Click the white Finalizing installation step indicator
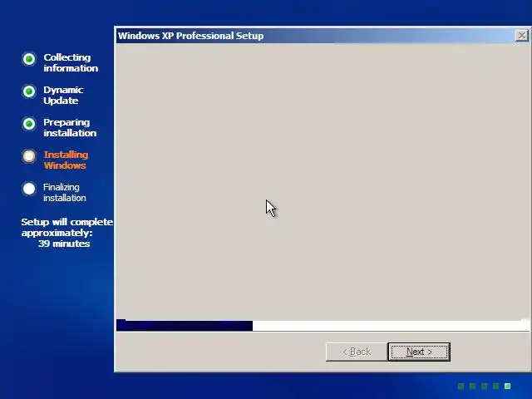 click(x=29, y=189)
